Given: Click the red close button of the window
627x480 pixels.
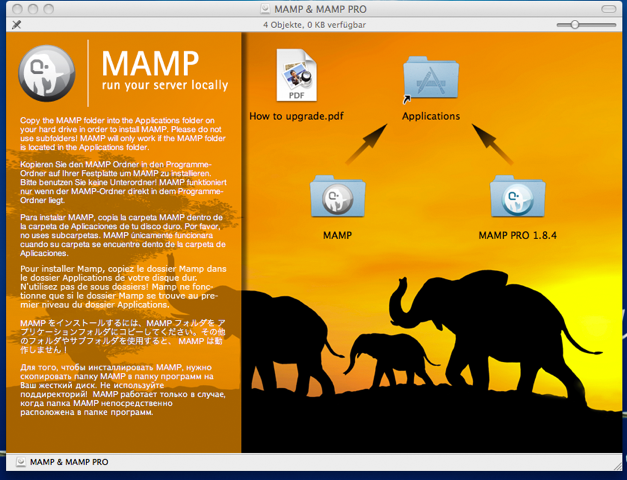Looking at the screenshot, I should [x=17, y=9].
